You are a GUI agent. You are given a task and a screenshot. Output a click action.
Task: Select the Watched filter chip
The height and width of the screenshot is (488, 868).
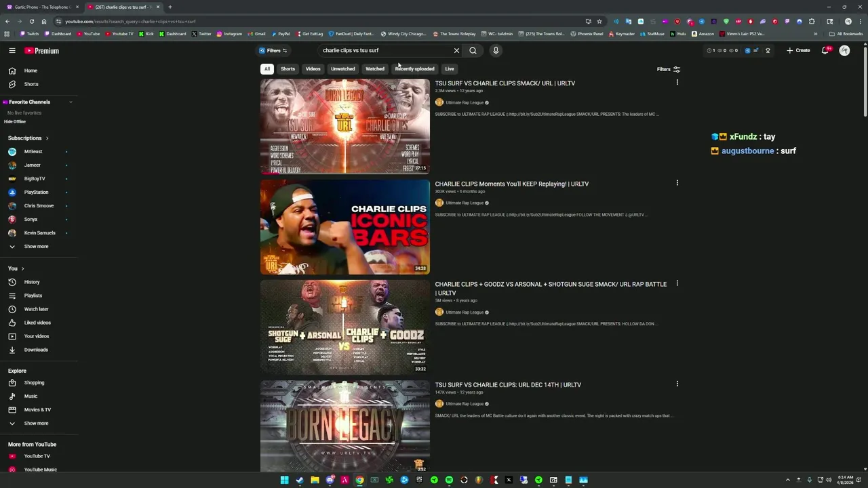pos(375,68)
